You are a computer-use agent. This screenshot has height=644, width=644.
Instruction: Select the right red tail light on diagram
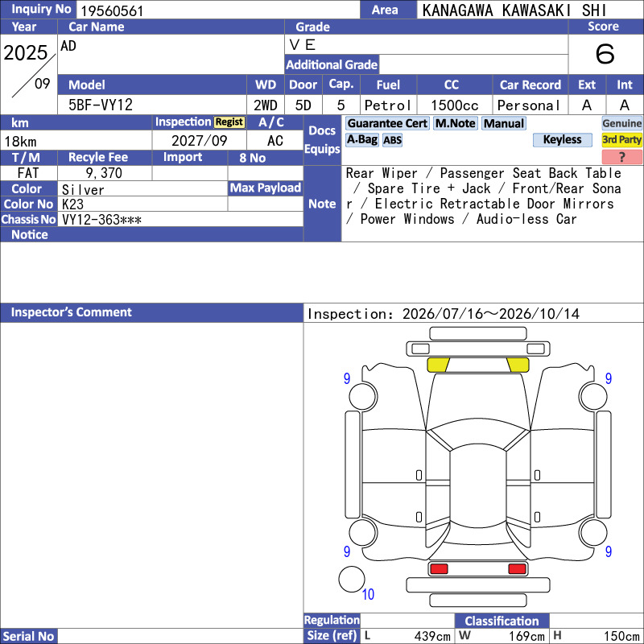(x=517, y=568)
